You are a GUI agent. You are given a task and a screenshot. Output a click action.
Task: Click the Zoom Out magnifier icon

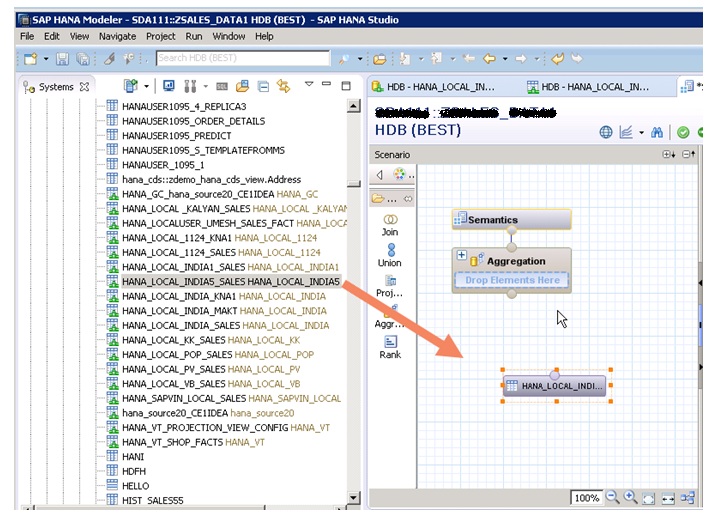coord(612,498)
